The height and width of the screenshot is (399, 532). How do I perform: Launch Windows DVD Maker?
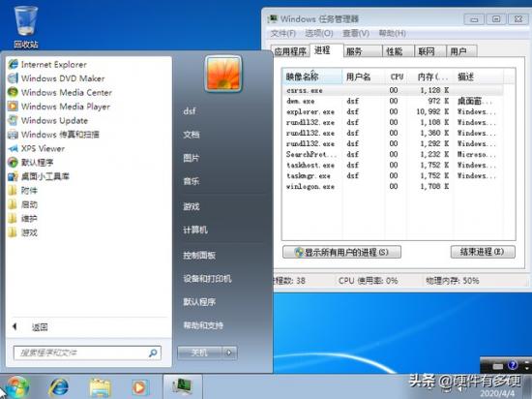tap(56, 78)
